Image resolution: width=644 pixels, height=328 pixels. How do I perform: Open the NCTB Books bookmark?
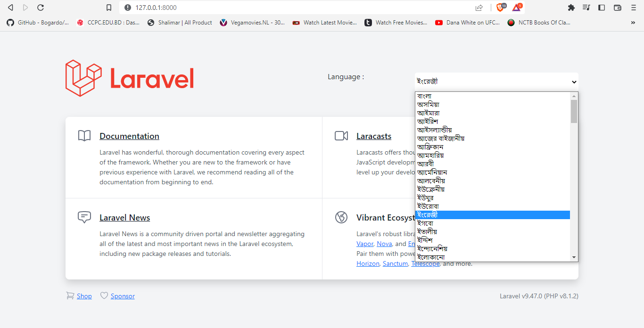[x=539, y=22]
